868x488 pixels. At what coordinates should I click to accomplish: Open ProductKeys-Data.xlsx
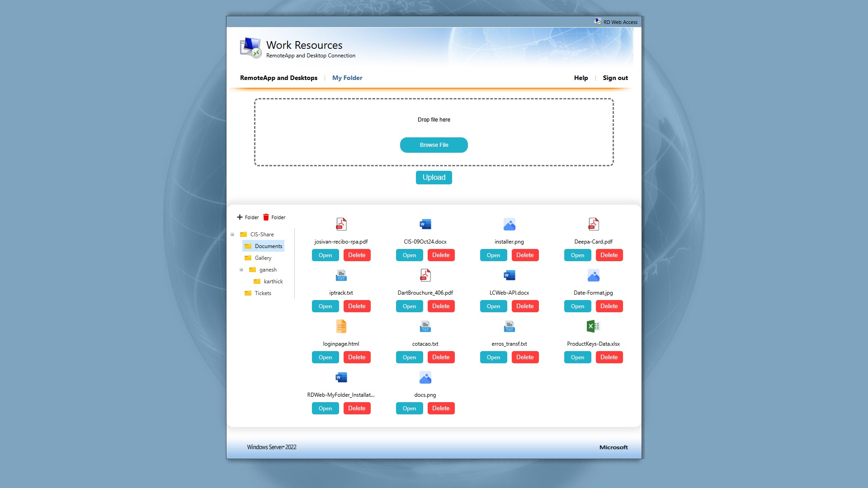(x=578, y=357)
